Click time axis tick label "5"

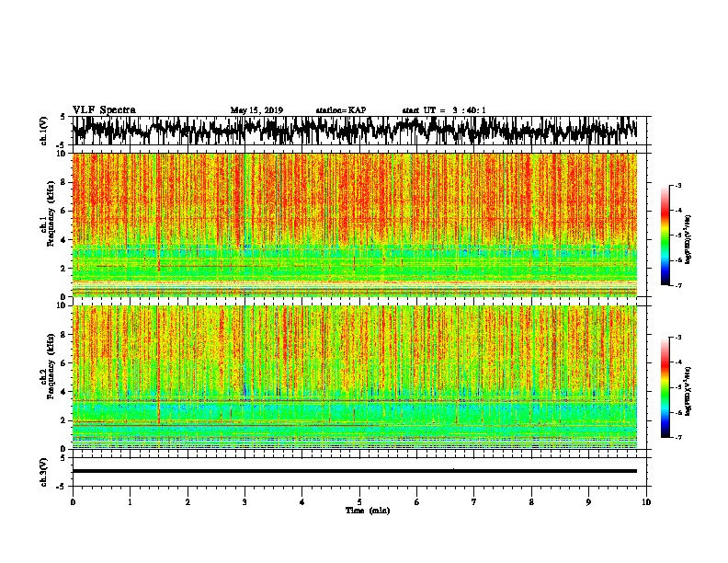[359, 502]
